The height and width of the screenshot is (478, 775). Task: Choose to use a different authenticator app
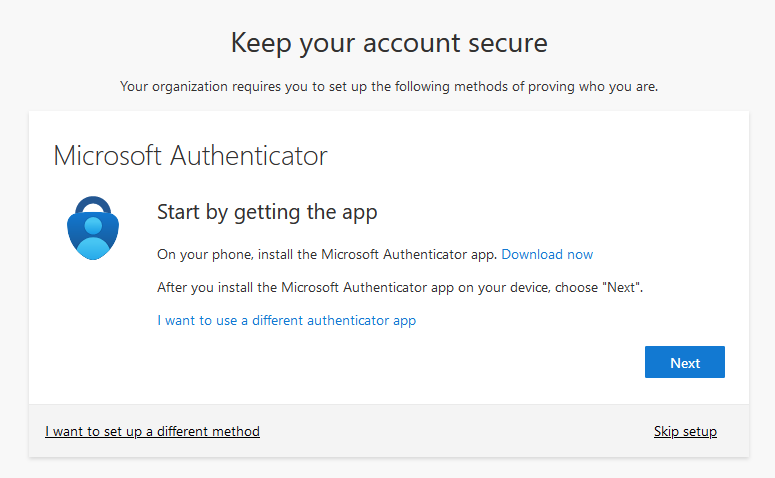click(286, 321)
